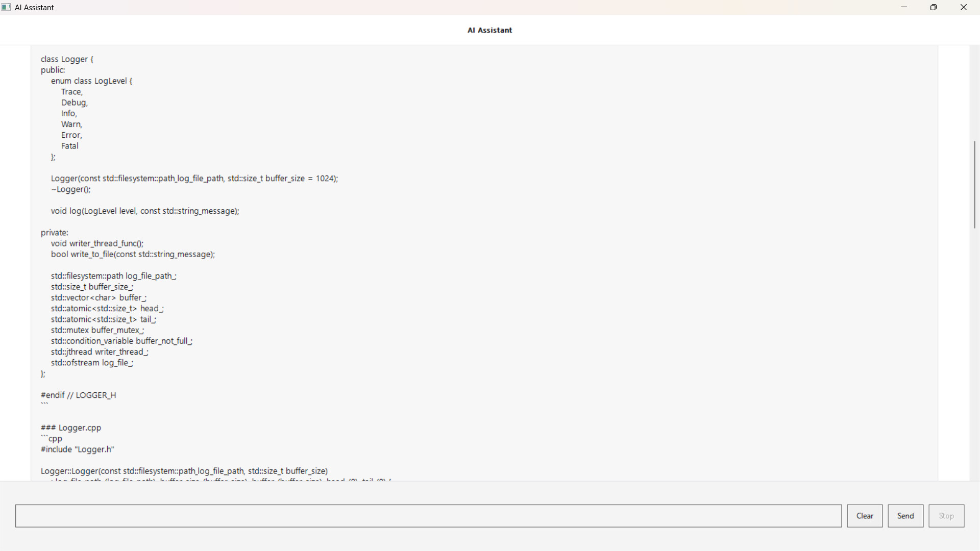Viewport: 980px width, 551px height.
Task: Click the vertical scrollbar thumb
Action: (x=974, y=184)
